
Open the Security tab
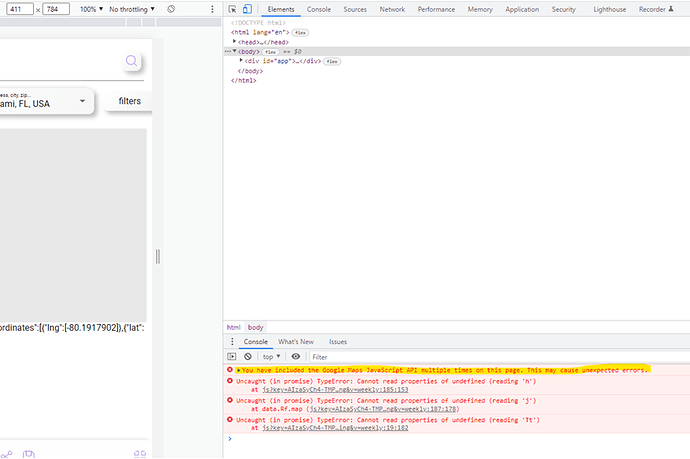point(563,9)
